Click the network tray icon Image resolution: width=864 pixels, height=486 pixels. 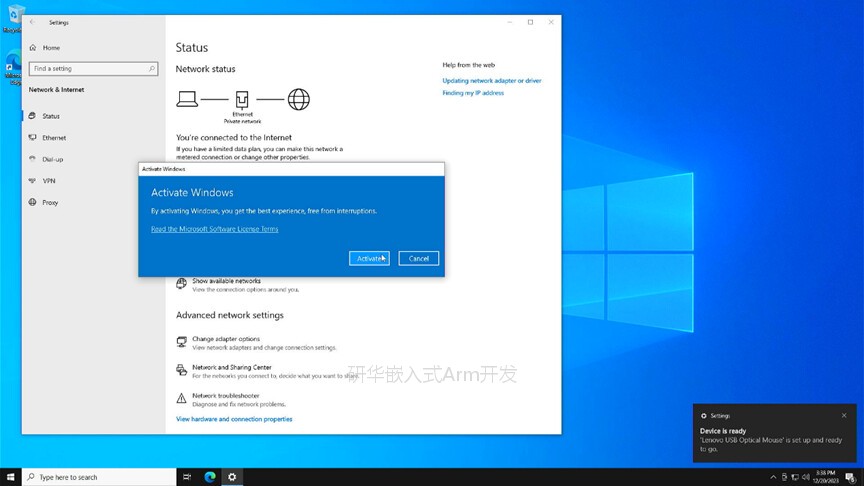795,477
